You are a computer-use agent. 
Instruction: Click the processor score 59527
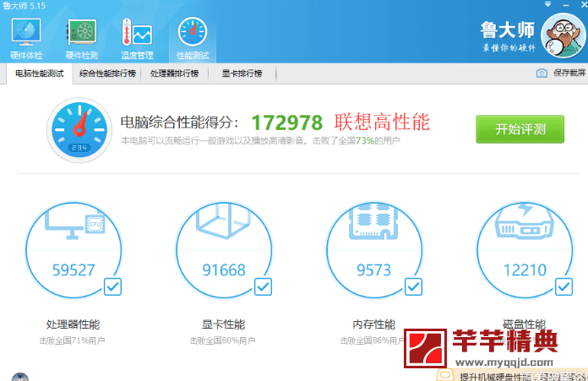(x=73, y=270)
